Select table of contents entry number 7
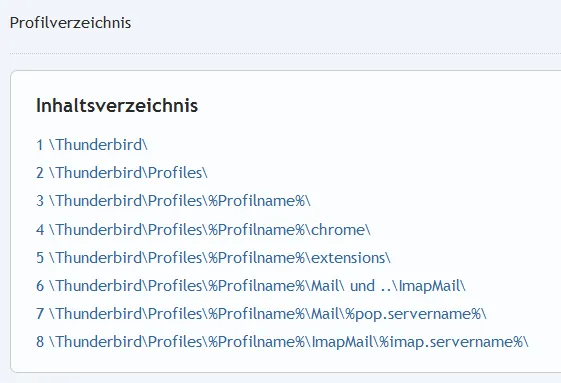The image size is (561, 383). (261, 314)
